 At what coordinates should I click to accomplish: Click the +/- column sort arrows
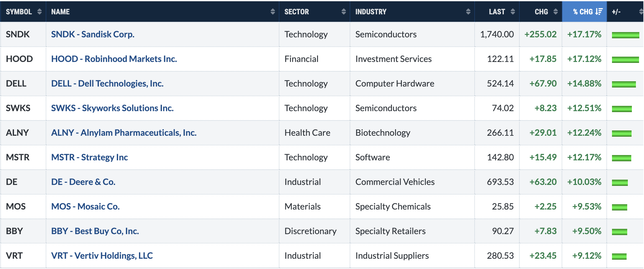pyautogui.click(x=641, y=12)
